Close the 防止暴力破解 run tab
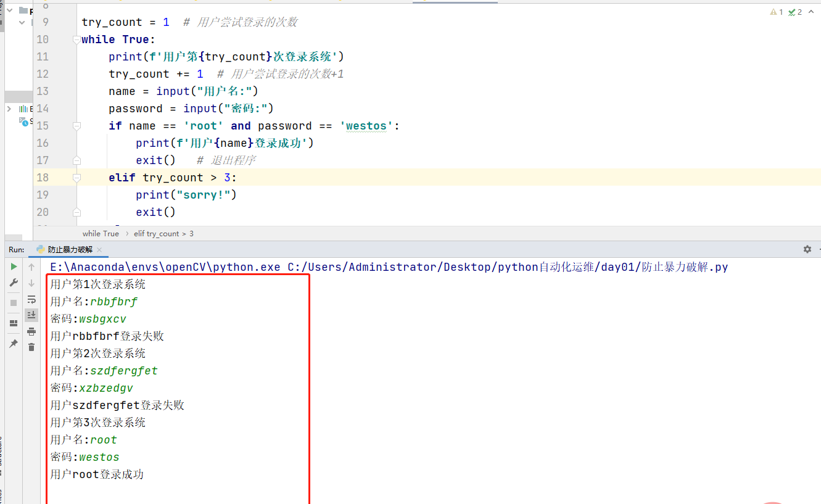The width and height of the screenshot is (821, 504). point(99,250)
